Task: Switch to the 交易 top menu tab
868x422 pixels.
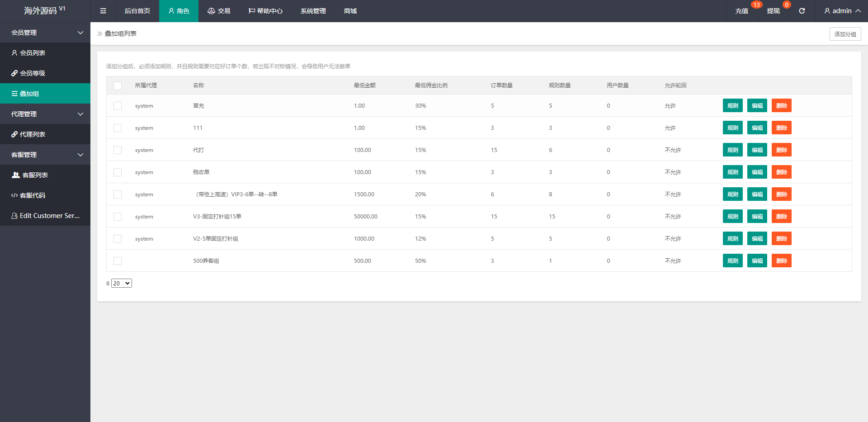Action: tap(219, 11)
